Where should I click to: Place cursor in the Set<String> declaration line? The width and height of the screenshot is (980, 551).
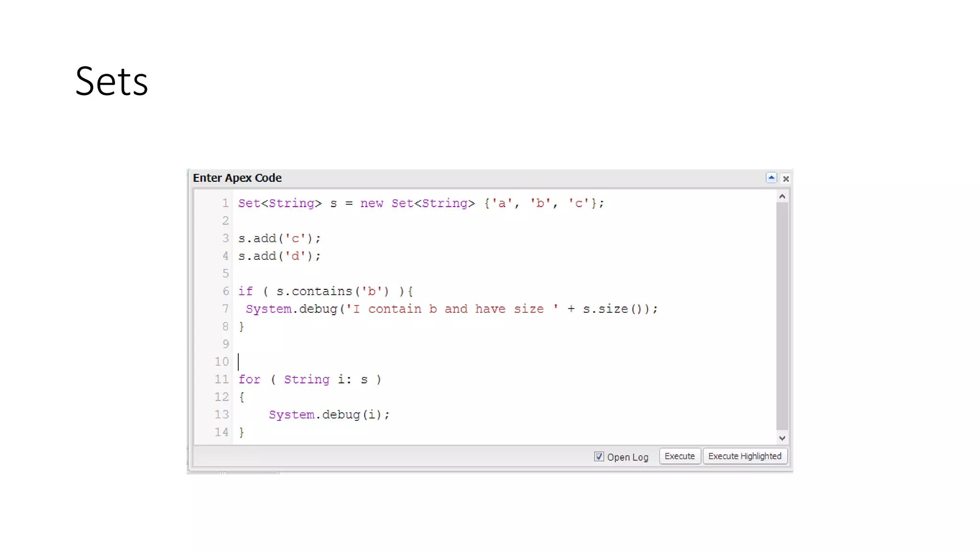tap(421, 203)
